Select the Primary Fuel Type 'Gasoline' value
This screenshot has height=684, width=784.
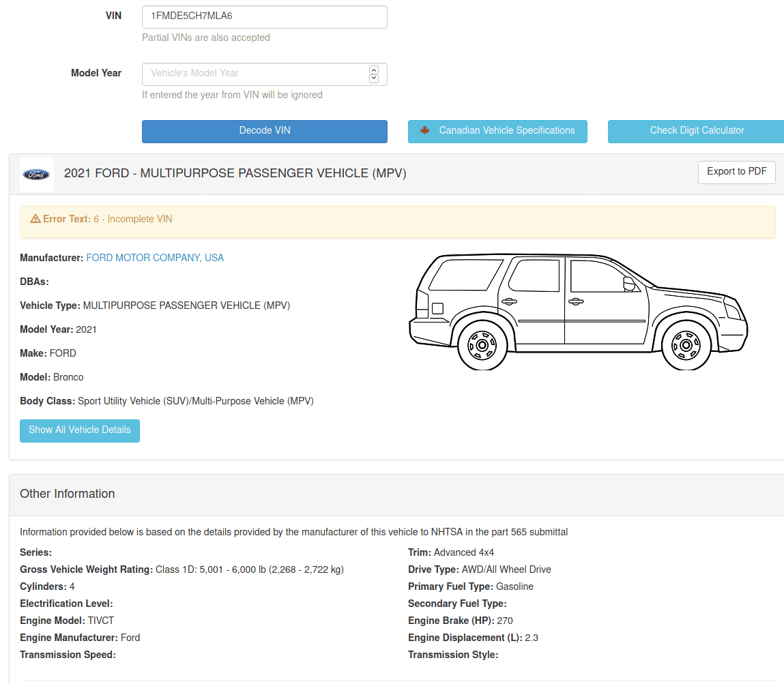514,586
